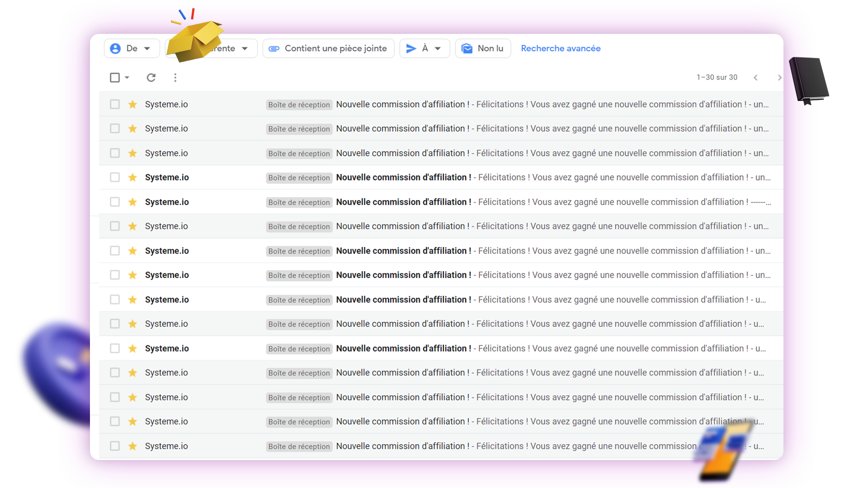Click the 1–30 sur 30 counter
868x488 pixels.
coord(717,77)
